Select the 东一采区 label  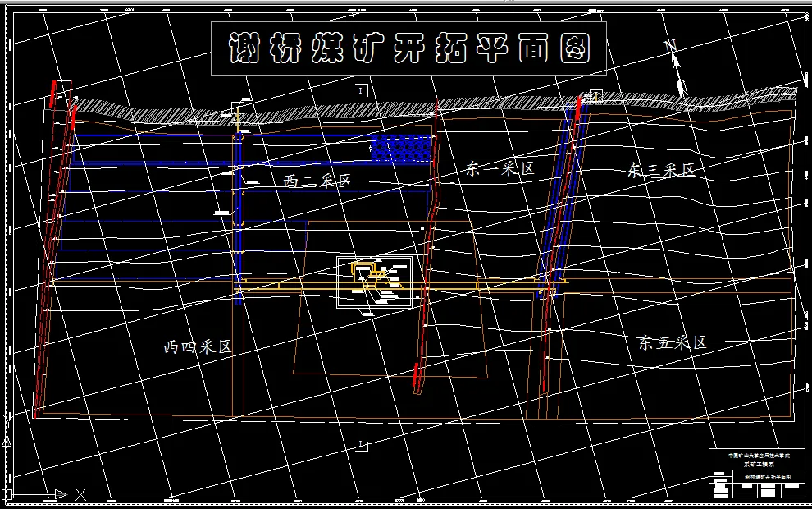pos(500,168)
